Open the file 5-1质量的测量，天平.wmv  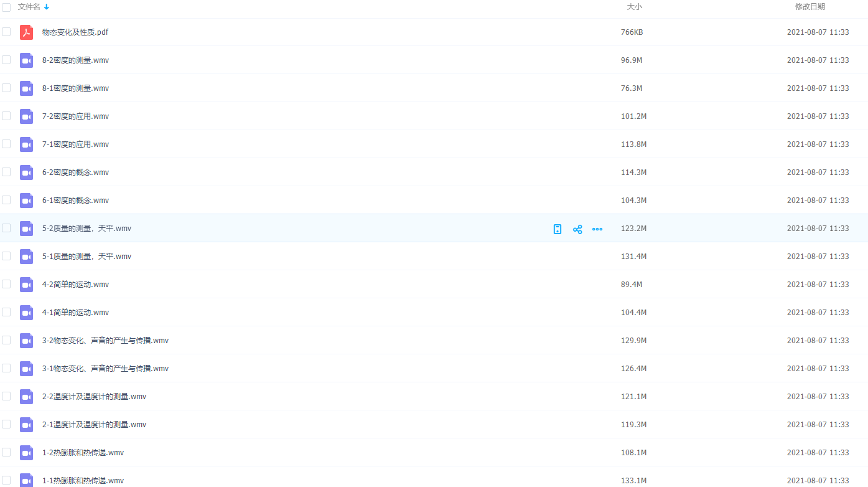tap(86, 257)
